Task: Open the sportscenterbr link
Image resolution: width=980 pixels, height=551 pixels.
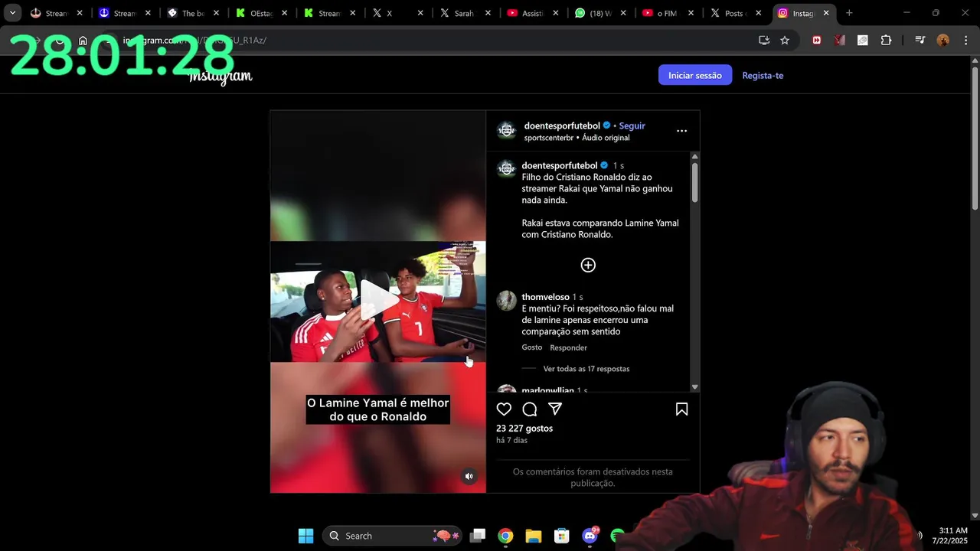Action: pyautogui.click(x=548, y=138)
